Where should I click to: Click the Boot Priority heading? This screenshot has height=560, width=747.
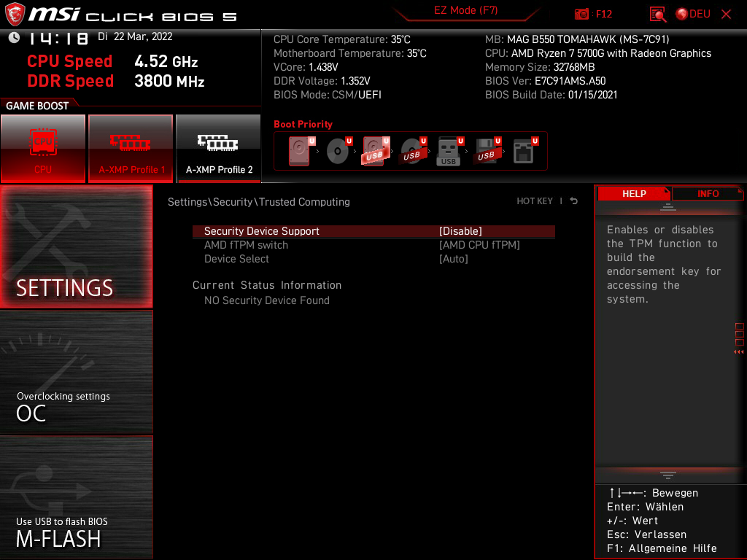pyautogui.click(x=303, y=124)
